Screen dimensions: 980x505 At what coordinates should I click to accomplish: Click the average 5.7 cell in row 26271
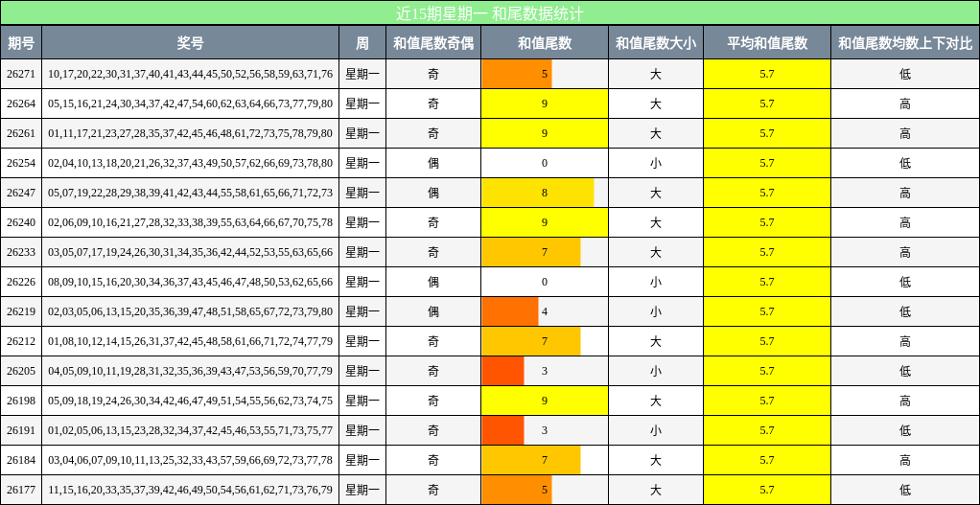click(767, 75)
